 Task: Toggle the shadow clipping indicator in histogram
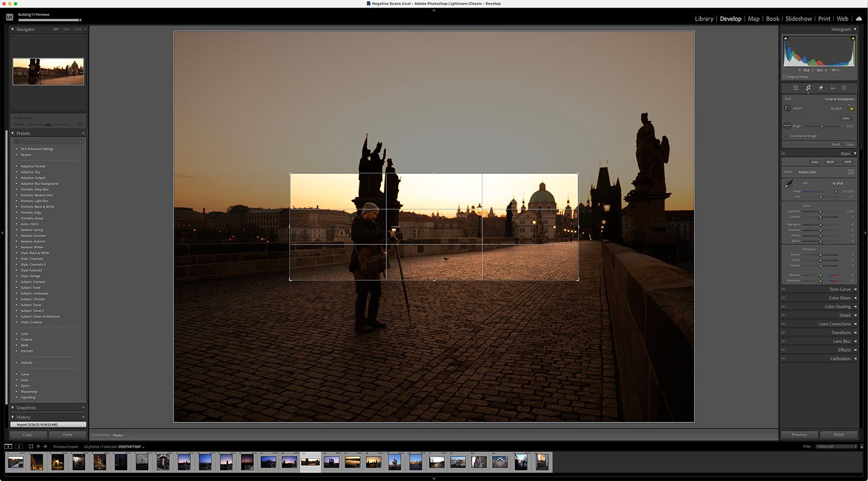(x=785, y=38)
